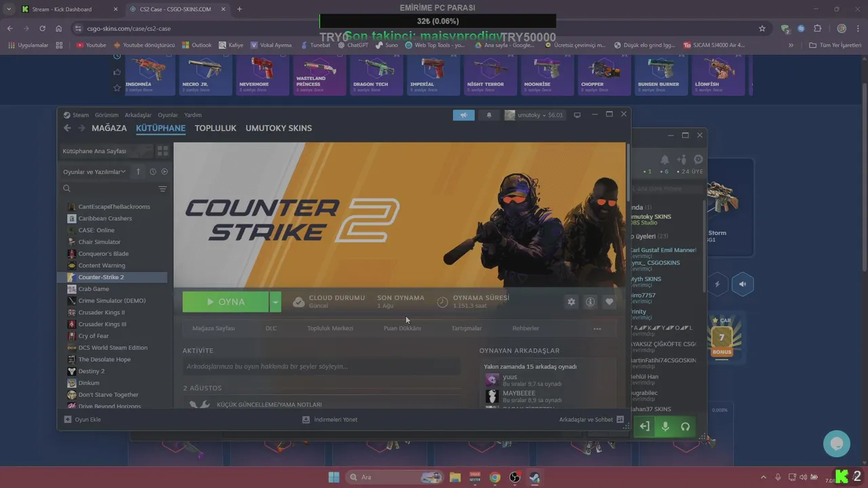Viewport: 868px width, 488px height.
Task: Toggle microphone mute in chat window
Action: pyautogui.click(x=665, y=426)
